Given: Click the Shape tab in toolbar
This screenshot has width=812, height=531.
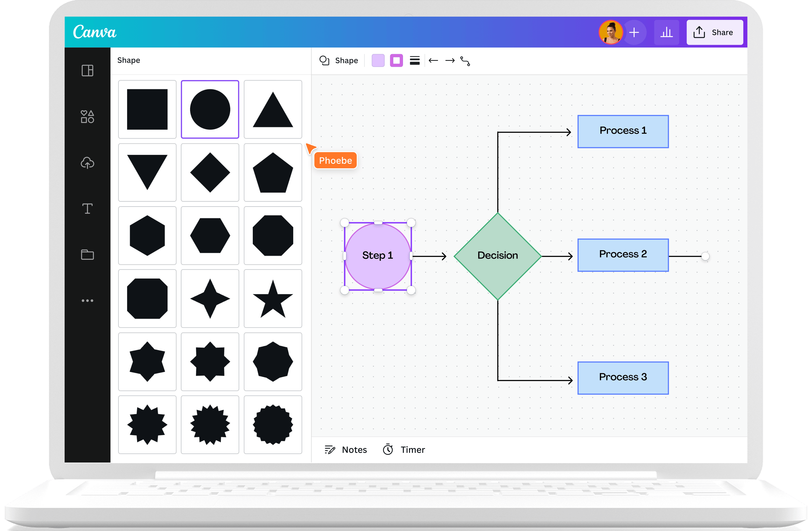Looking at the screenshot, I should (x=341, y=60).
